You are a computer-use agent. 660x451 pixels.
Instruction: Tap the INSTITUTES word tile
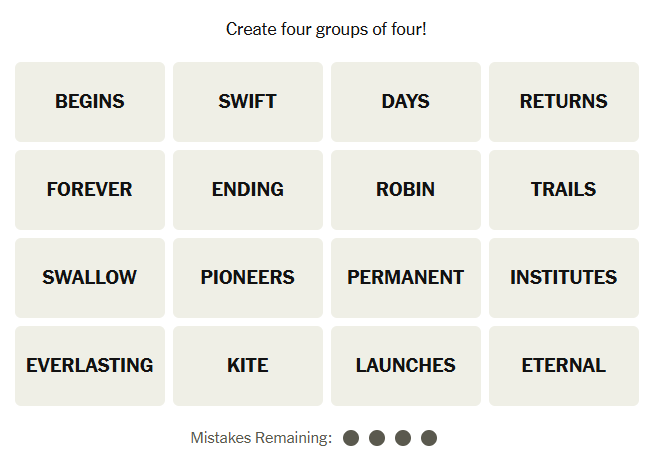[564, 278]
